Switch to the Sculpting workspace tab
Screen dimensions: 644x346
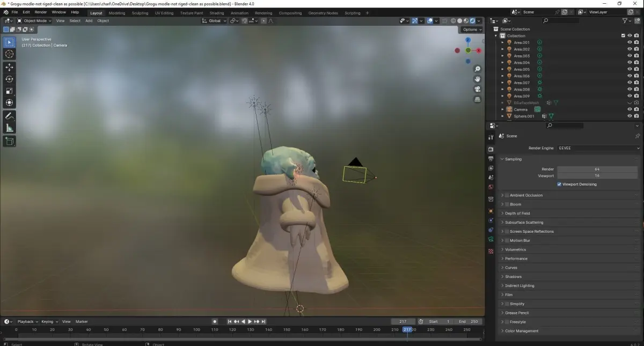(x=140, y=13)
